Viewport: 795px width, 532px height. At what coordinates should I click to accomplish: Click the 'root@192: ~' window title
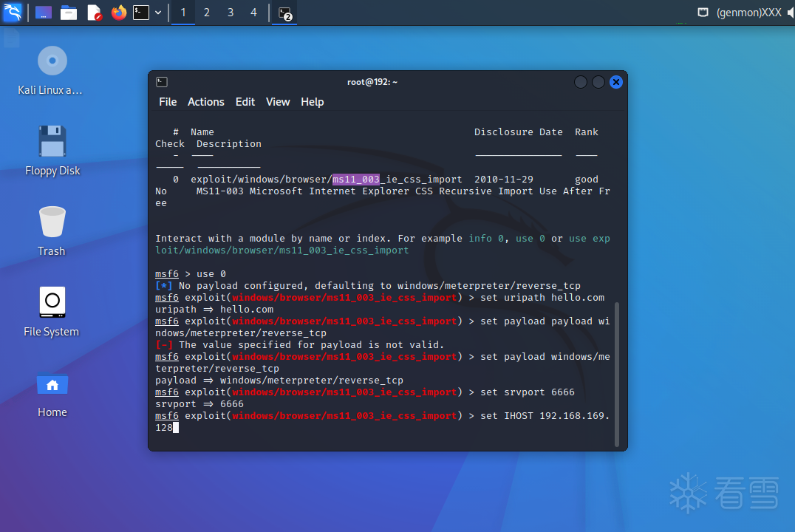click(x=372, y=82)
